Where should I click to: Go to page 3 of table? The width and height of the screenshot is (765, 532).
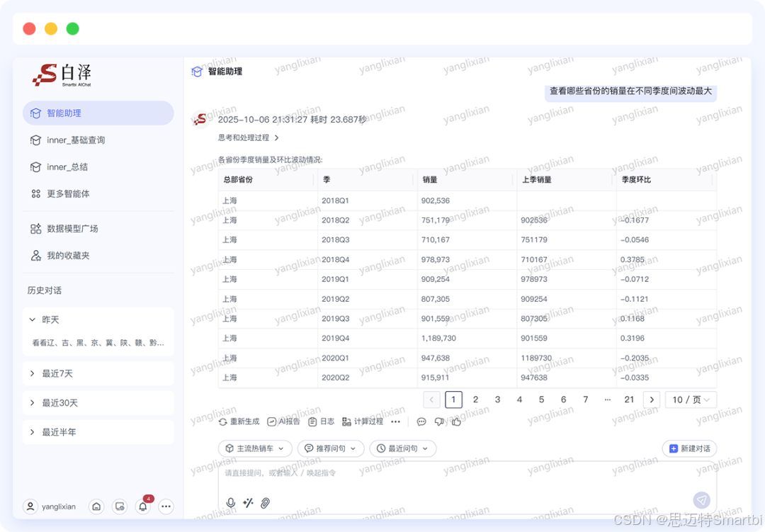pyautogui.click(x=498, y=400)
